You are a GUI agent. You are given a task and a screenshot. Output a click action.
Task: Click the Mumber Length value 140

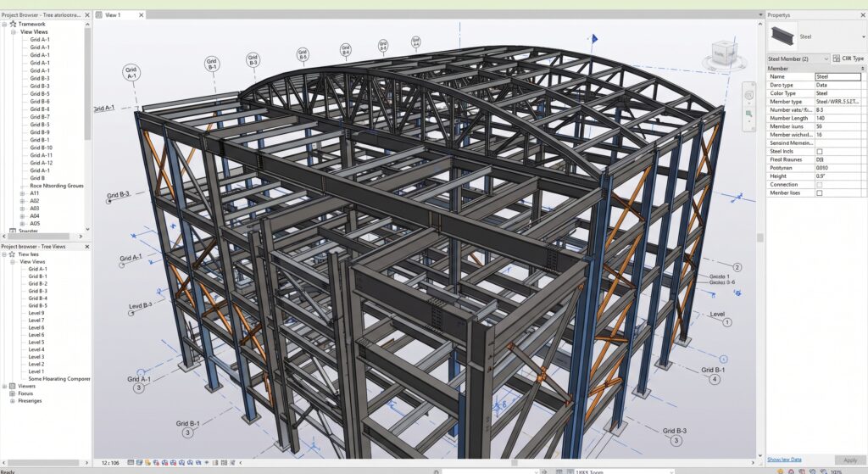coord(838,118)
